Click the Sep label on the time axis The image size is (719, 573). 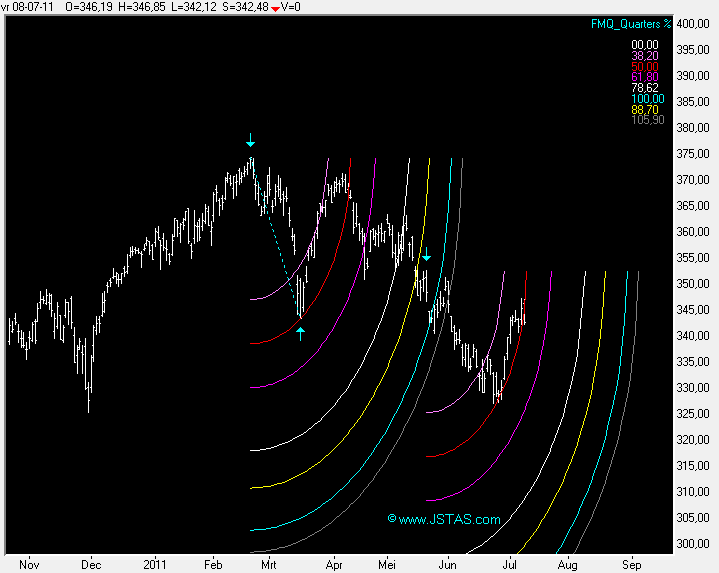tap(630, 563)
